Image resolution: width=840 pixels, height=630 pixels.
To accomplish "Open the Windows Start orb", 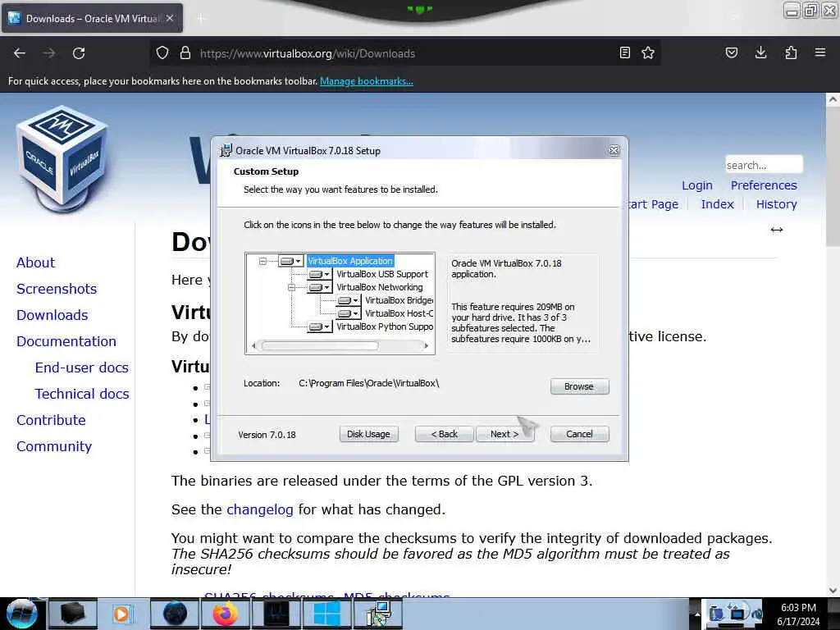I will click(x=21, y=614).
